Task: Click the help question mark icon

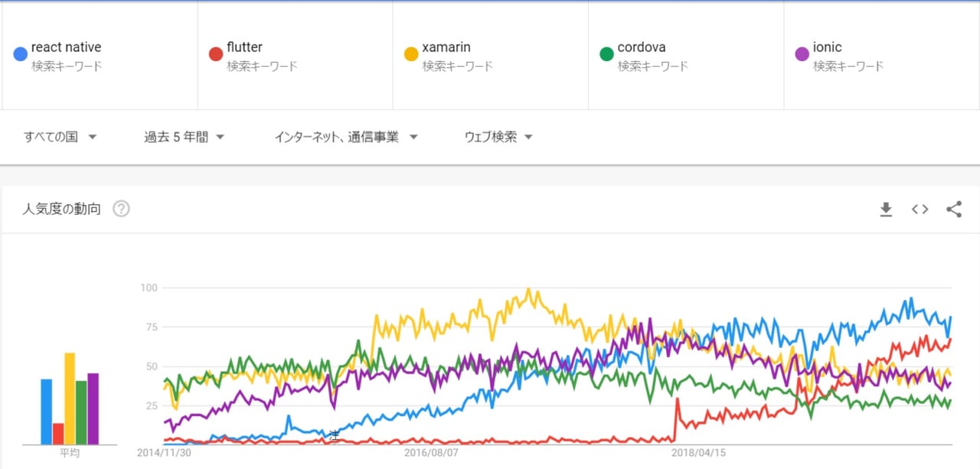Action: click(x=121, y=209)
